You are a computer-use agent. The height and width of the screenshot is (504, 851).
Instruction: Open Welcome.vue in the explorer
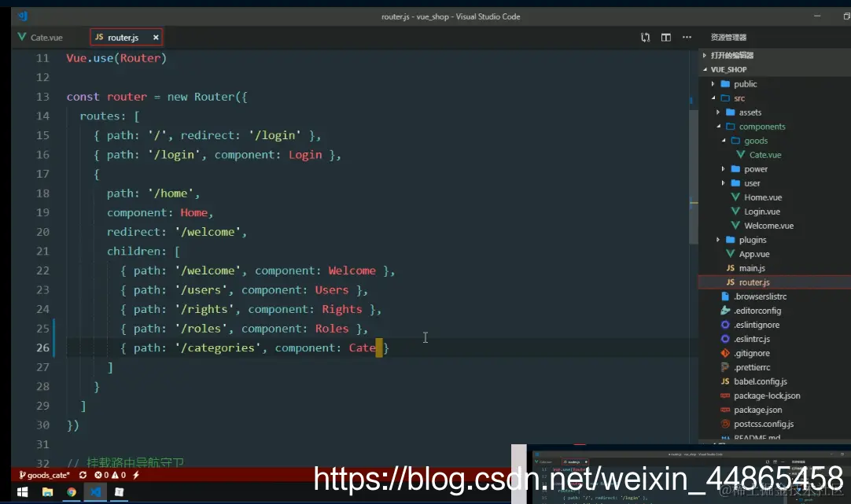click(768, 226)
